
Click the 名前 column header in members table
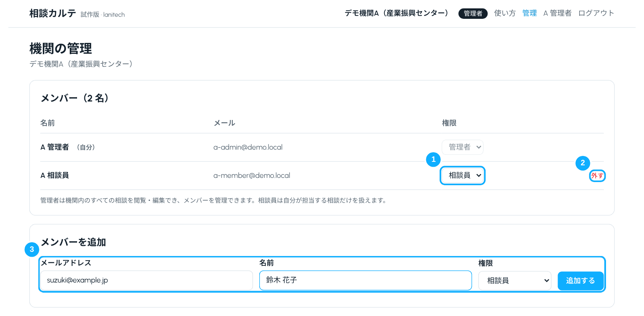48,123
